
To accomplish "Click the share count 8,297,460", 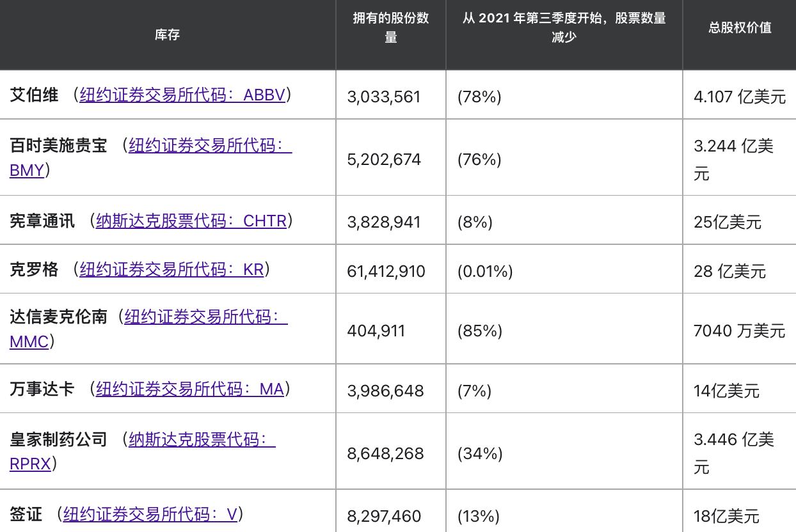I will pyautogui.click(x=384, y=516).
